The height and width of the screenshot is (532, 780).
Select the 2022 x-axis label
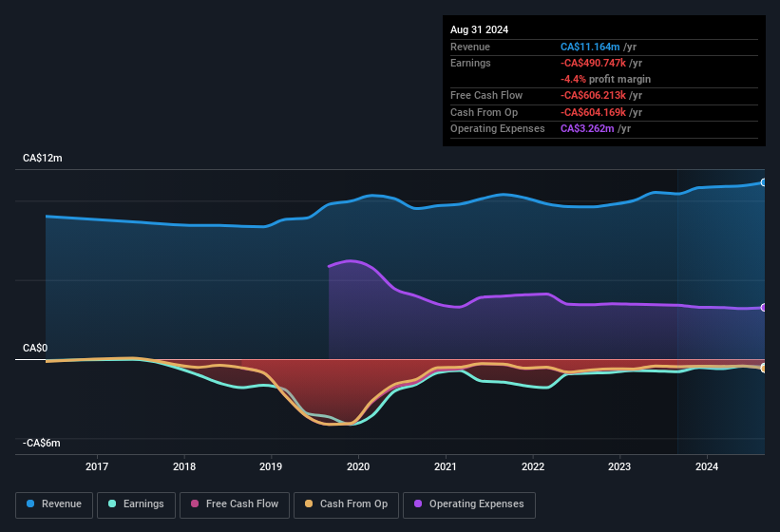point(533,466)
